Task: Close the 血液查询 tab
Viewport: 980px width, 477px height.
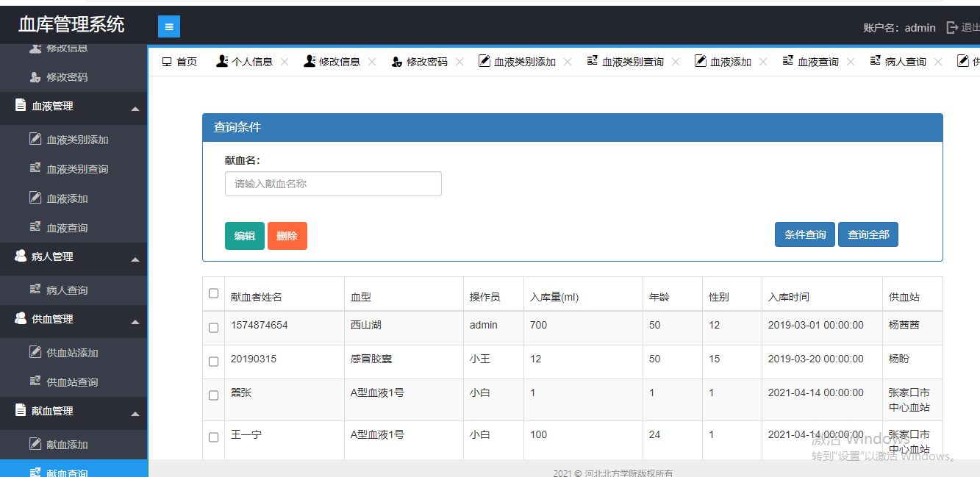Action: tap(851, 62)
